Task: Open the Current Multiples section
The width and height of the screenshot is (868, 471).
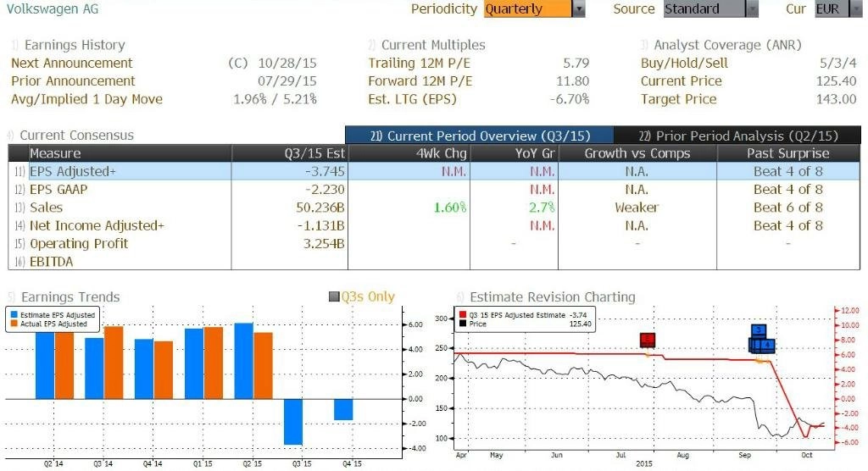Action: [433, 45]
